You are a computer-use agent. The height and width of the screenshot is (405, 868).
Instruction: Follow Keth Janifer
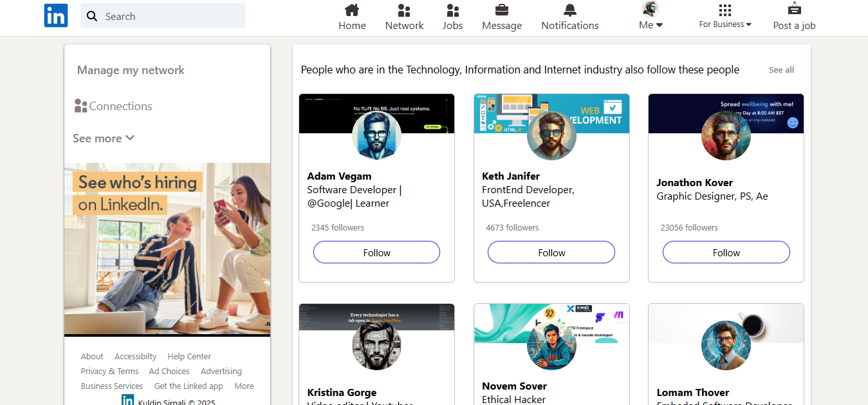(x=551, y=252)
